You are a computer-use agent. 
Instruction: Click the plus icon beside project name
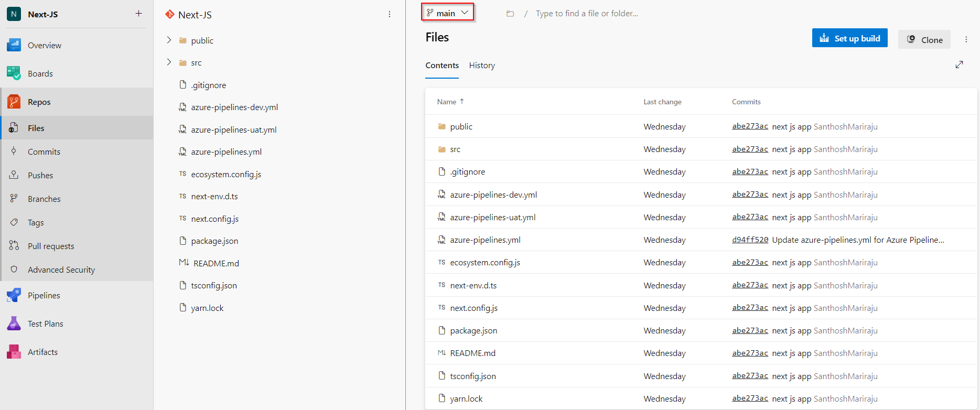(x=138, y=14)
